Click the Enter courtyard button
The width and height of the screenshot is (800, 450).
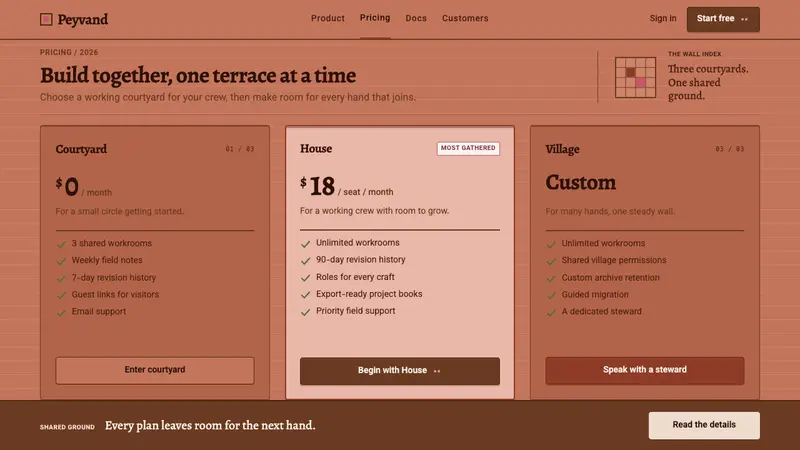click(x=155, y=370)
